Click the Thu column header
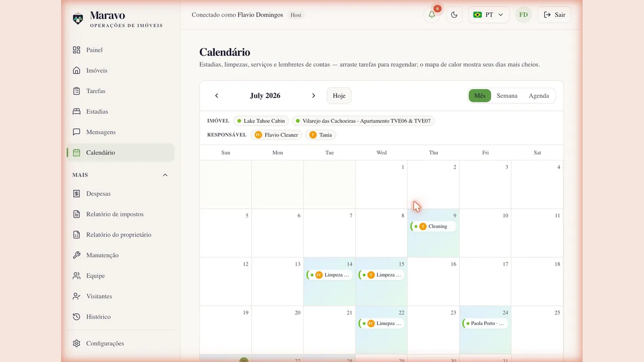 pos(433,153)
